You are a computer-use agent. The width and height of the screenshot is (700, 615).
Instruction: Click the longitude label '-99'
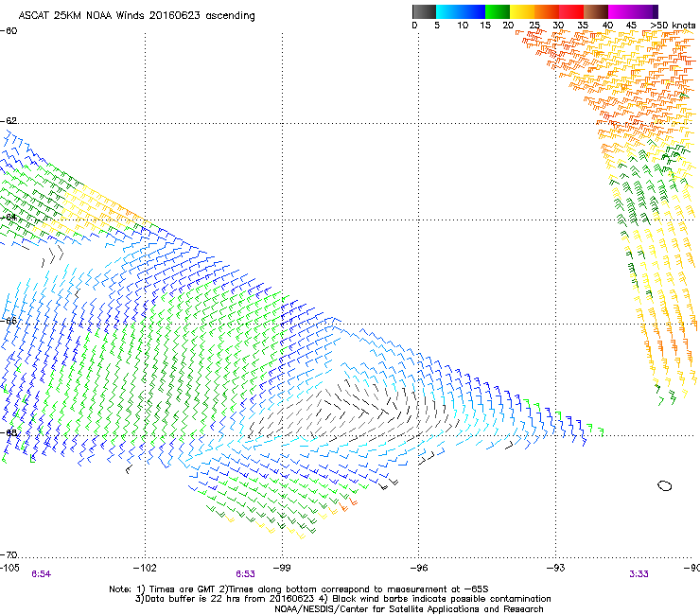[x=282, y=568]
